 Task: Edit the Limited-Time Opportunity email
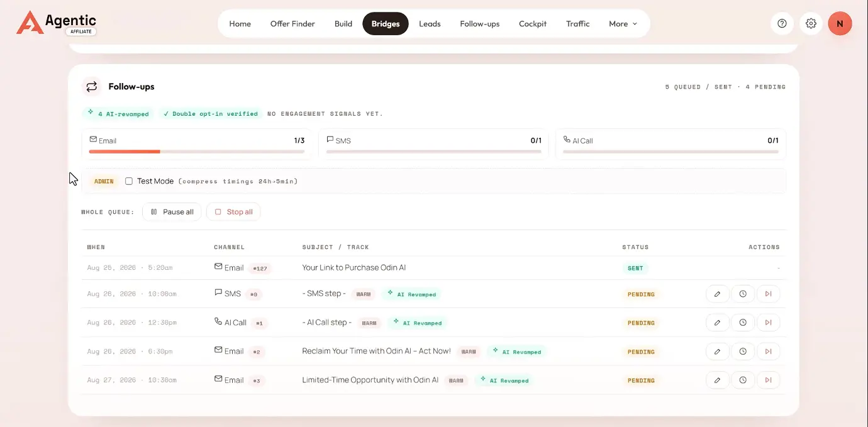717,380
